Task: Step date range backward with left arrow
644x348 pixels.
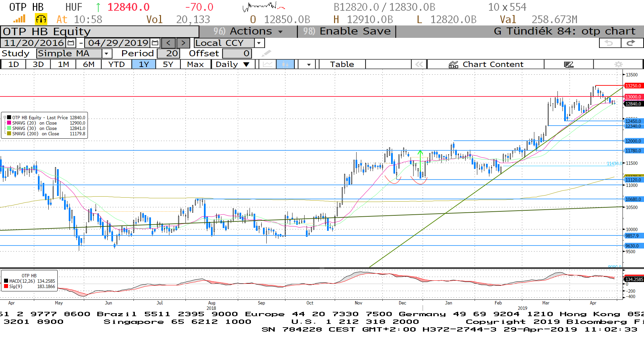Action: 168,43
